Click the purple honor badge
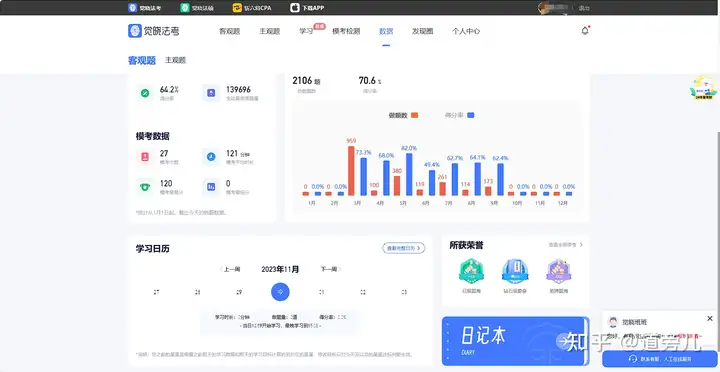720x372 pixels. click(559, 271)
